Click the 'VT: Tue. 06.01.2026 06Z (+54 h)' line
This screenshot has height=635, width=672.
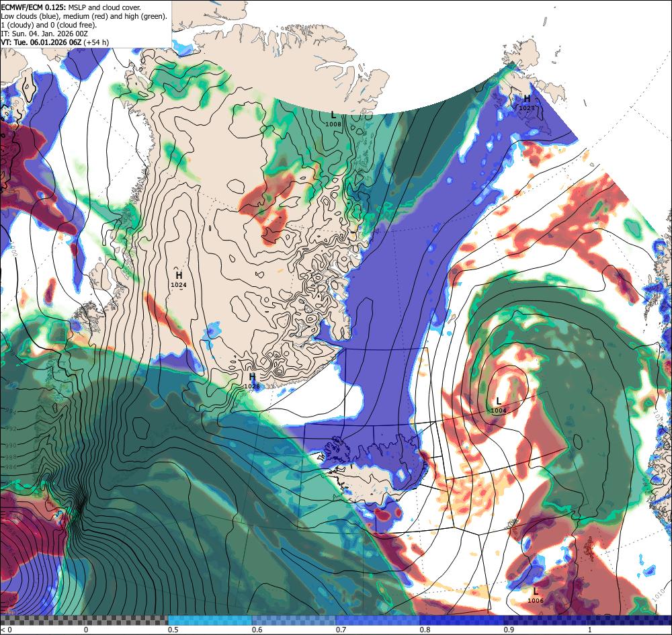[x=55, y=42]
